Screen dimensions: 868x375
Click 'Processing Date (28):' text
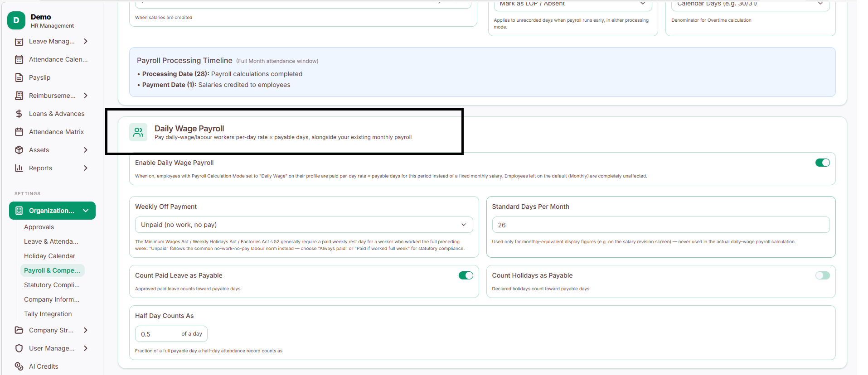coord(176,74)
